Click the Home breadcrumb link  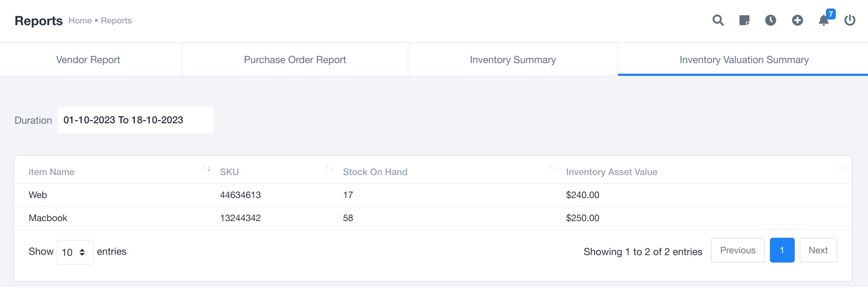[x=80, y=21]
